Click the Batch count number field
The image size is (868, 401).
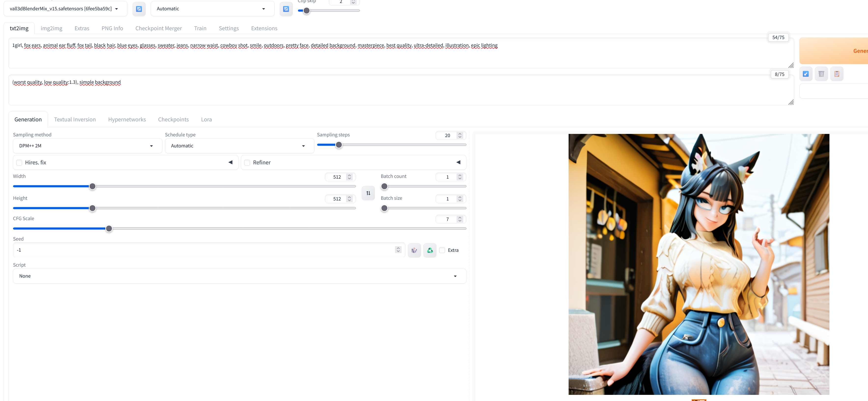450,177
